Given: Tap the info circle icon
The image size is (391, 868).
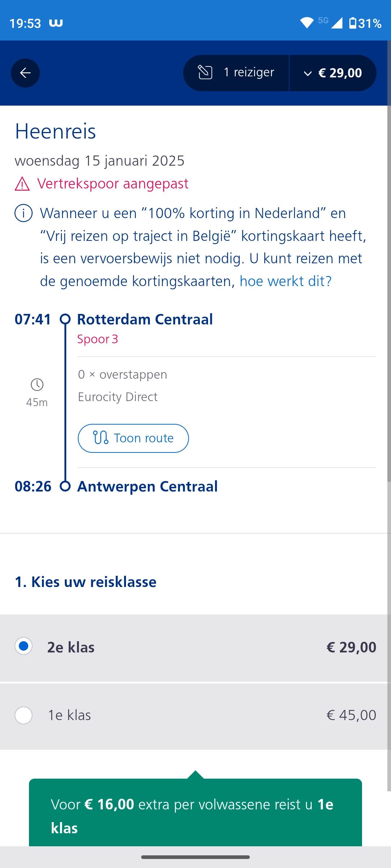Looking at the screenshot, I should [x=24, y=213].
